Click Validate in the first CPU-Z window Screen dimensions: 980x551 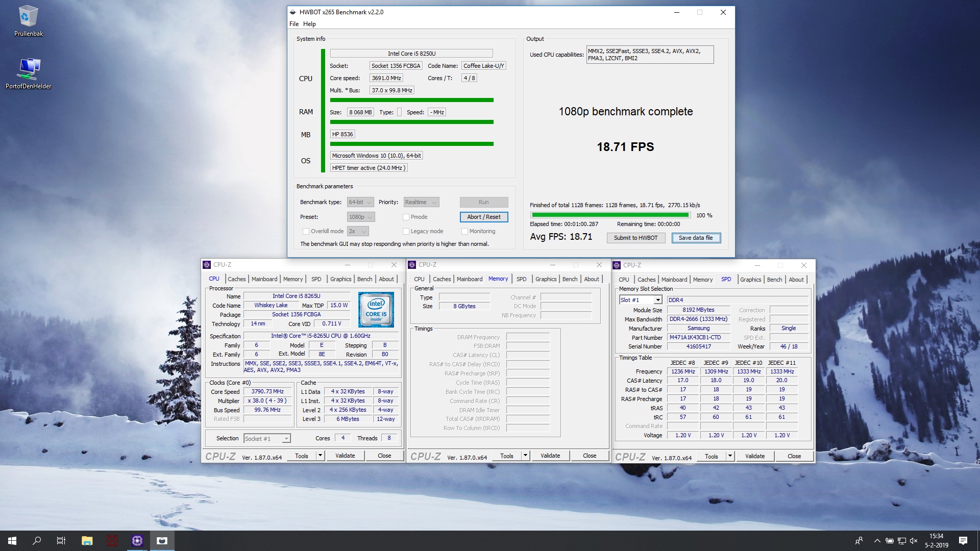(345, 456)
